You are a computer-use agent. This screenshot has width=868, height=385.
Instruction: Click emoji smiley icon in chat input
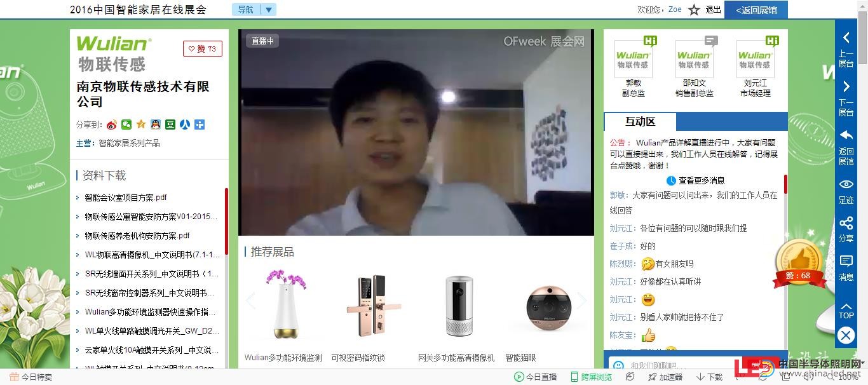(x=617, y=365)
